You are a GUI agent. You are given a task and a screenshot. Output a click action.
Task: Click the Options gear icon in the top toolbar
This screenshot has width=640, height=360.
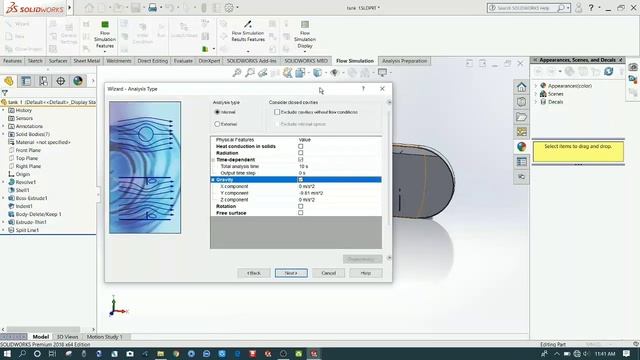(x=229, y=8)
